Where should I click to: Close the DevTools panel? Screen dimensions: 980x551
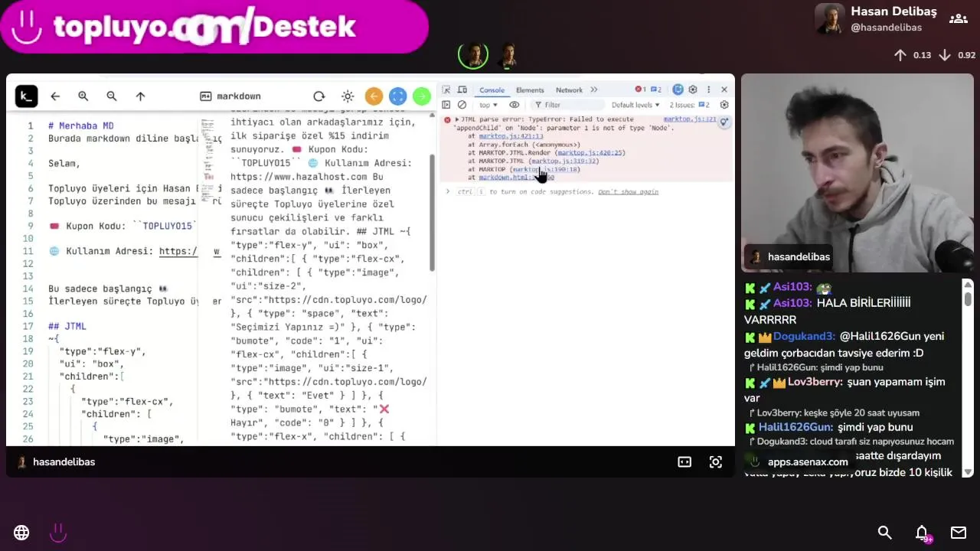(x=724, y=90)
